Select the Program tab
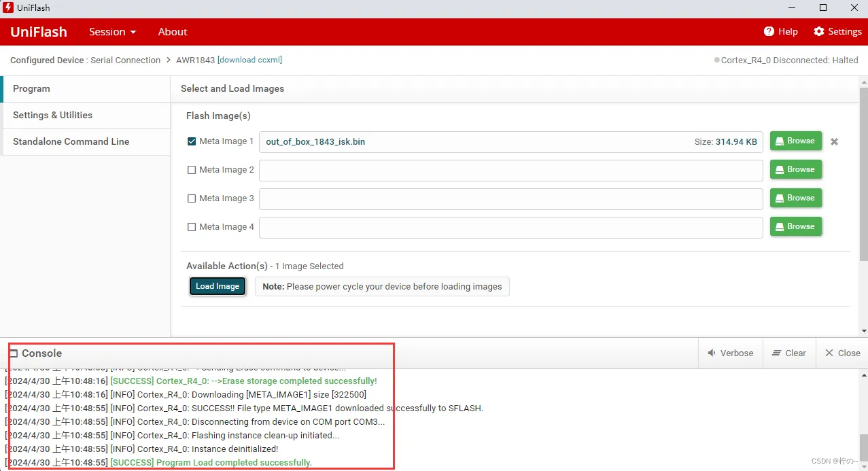The height and width of the screenshot is (471, 868). 86,89
